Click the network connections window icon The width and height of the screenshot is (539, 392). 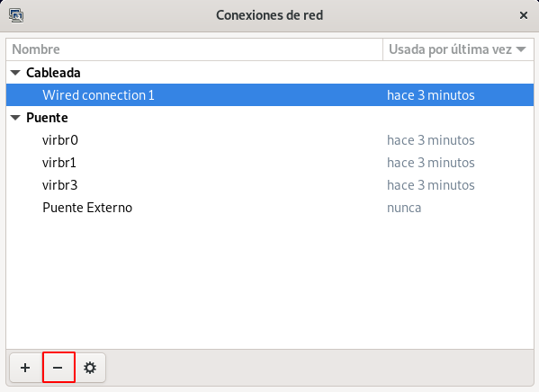point(16,15)
